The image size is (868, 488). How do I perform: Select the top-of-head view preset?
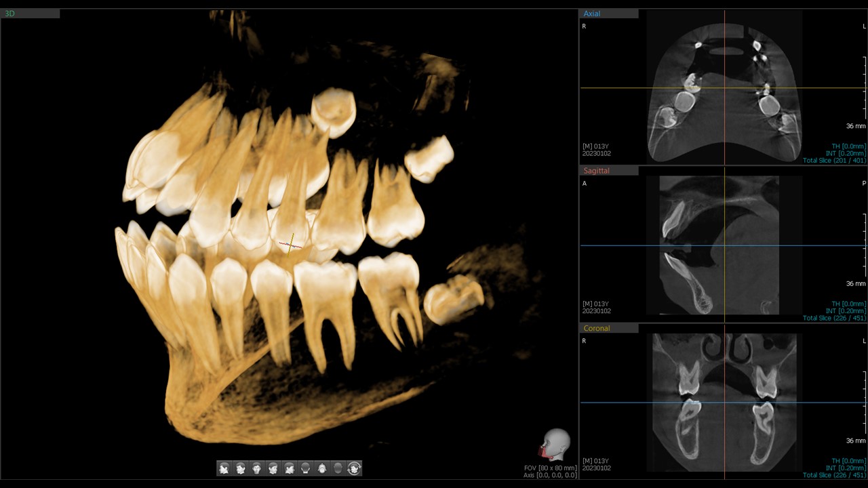322,468
